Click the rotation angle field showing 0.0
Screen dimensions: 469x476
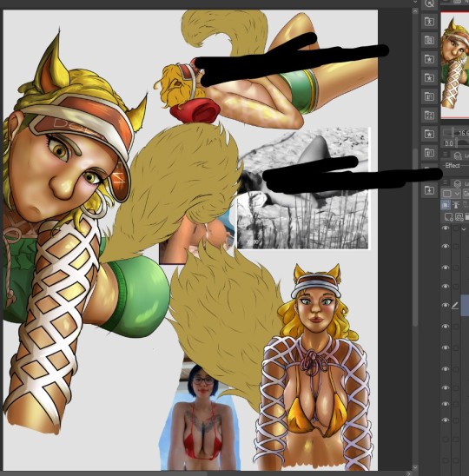point(449,143)
